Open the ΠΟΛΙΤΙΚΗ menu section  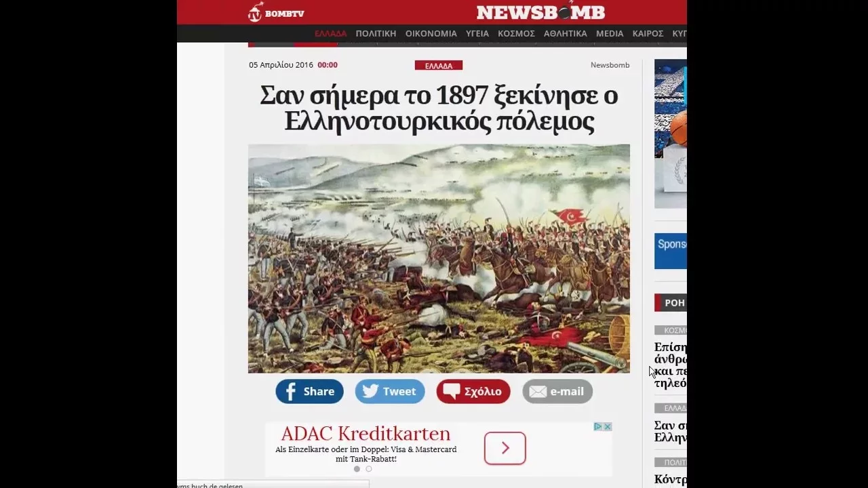pyautogui.click(x=376, y=33)
